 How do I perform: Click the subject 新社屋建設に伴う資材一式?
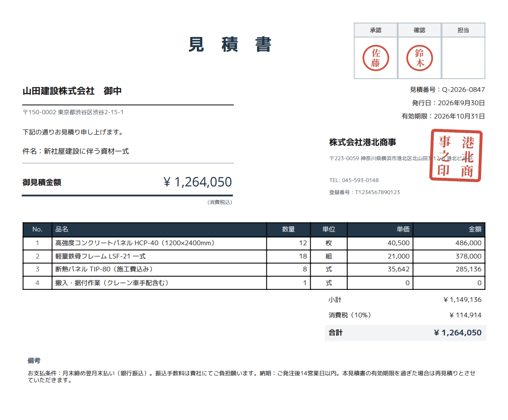click(x=86, y=151)
